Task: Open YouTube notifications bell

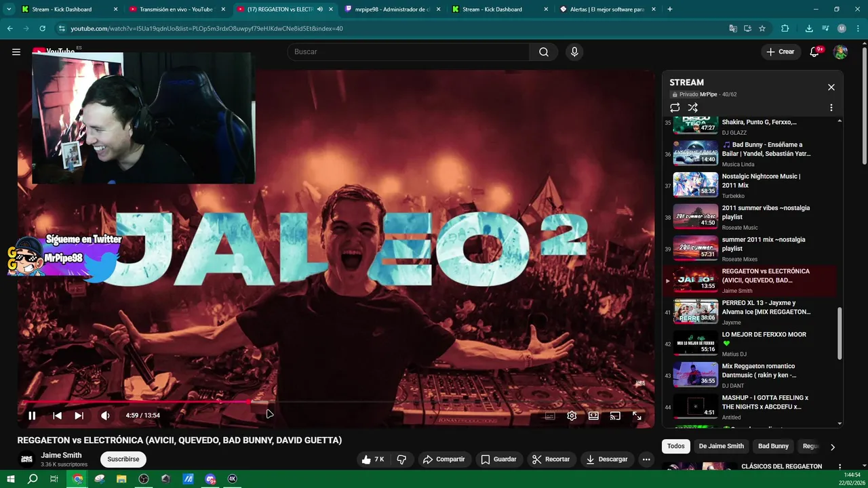Action: pos(815,52)
